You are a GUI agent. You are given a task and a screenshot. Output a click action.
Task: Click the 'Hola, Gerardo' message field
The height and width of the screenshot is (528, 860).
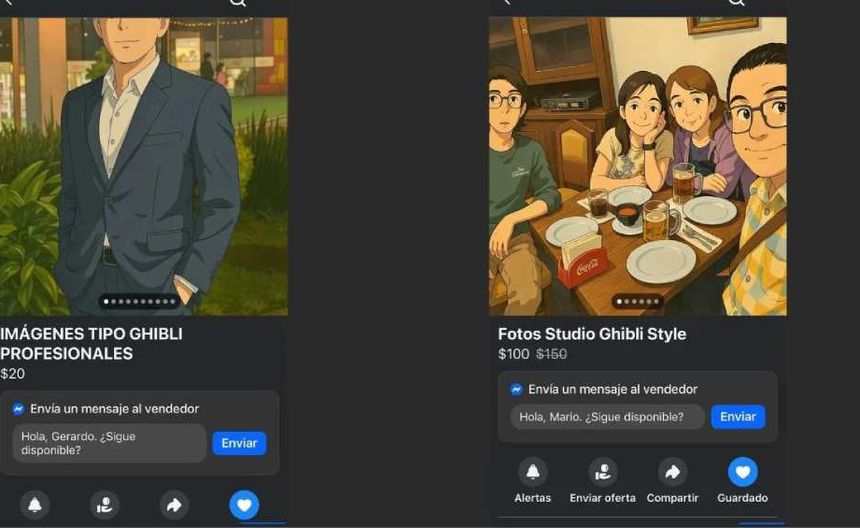(109, 443)
